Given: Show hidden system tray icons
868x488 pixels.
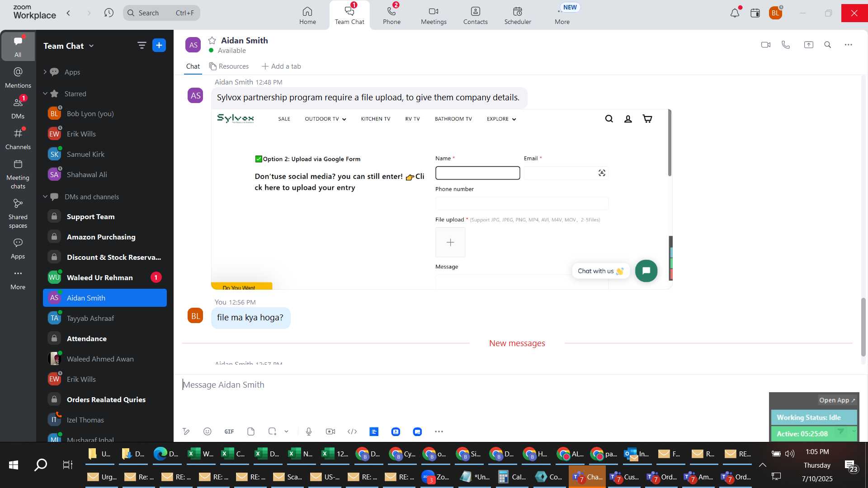Looking at the screenshot, I should (x=763, y=465).
